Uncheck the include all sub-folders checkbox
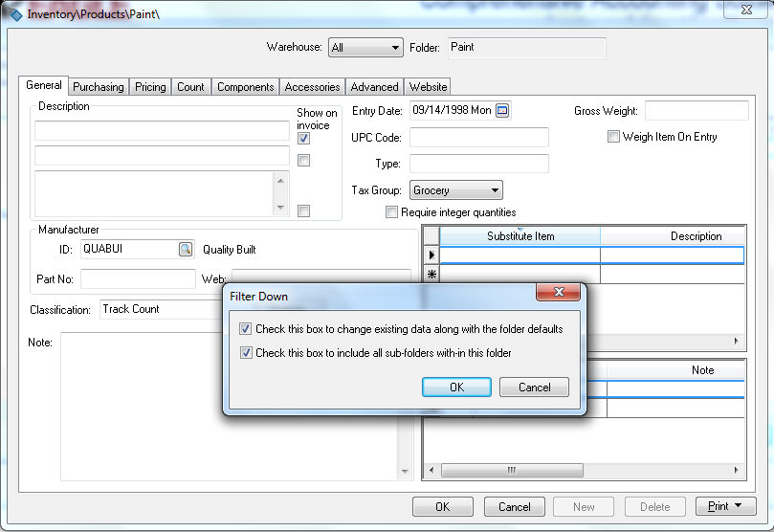 point(246,353)
